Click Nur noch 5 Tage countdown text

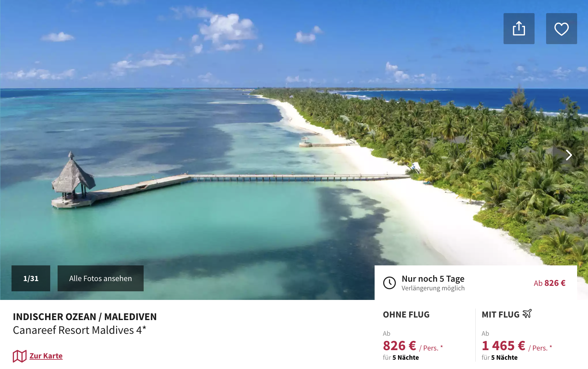pos(433,279)
